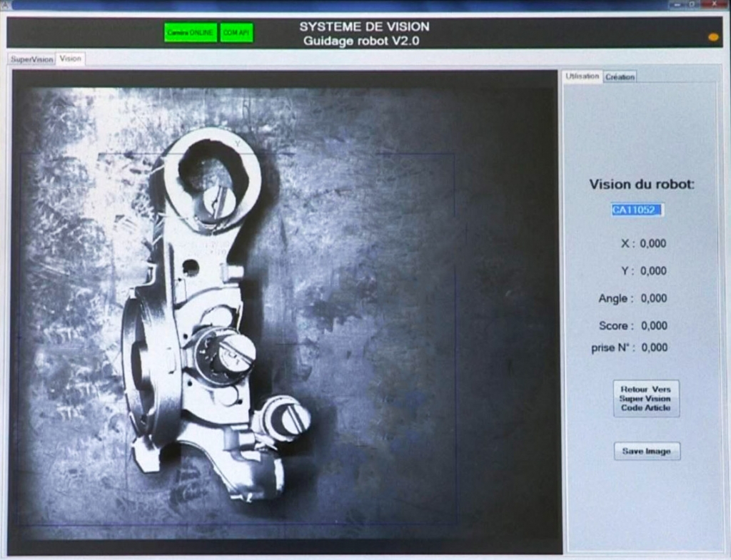Close the vision system window

pos(715,4)
